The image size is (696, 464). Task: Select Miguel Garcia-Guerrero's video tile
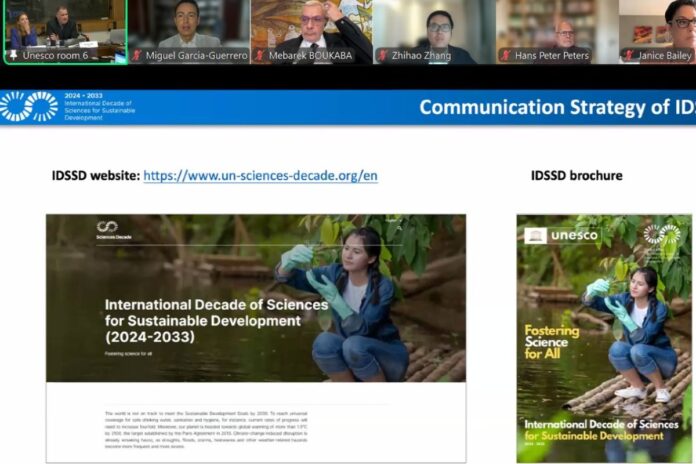[x=190, y=32]
